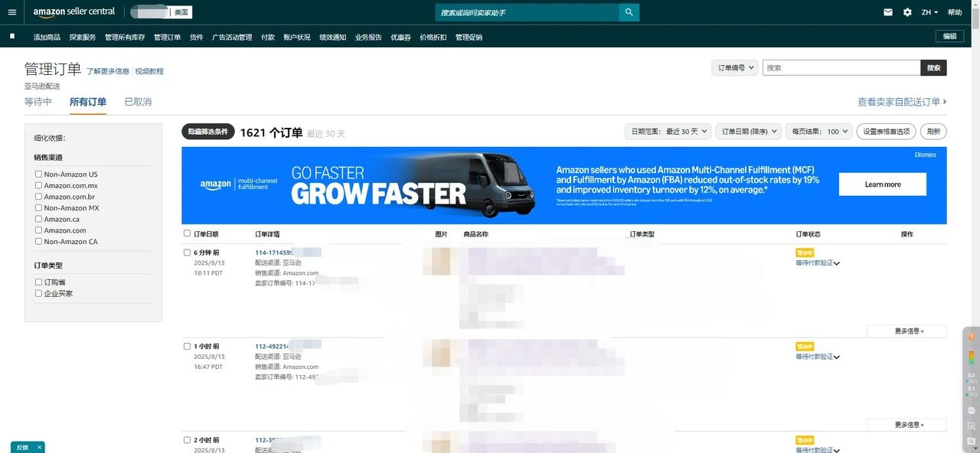Click the 搜索 order search button
Image resolution: width=980 pixels, height=453 pixels.
933,67
